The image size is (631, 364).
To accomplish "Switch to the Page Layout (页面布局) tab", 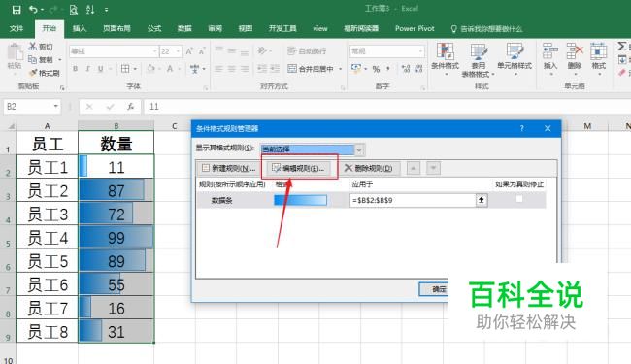I will click(116, 28).
